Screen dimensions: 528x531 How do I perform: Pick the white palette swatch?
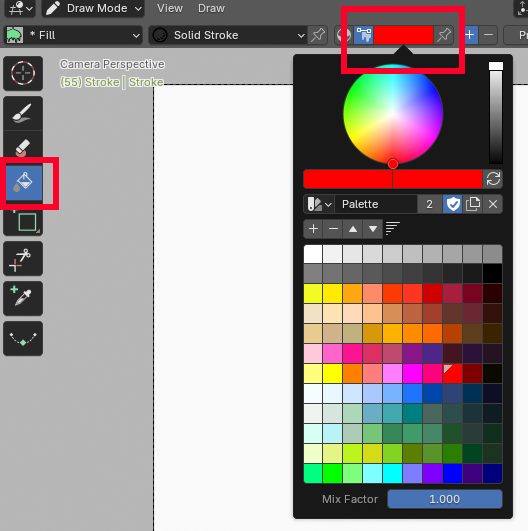pyautogui.click(x=313, y=254)
